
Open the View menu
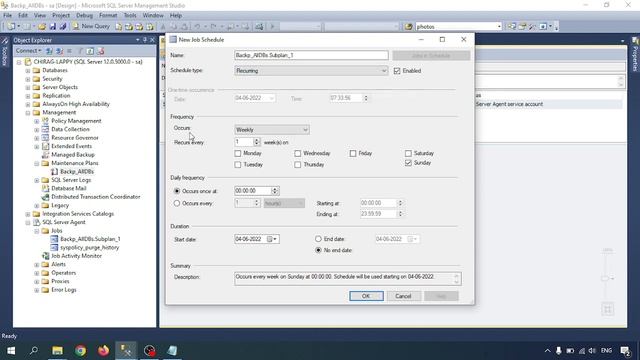point(40,16)
